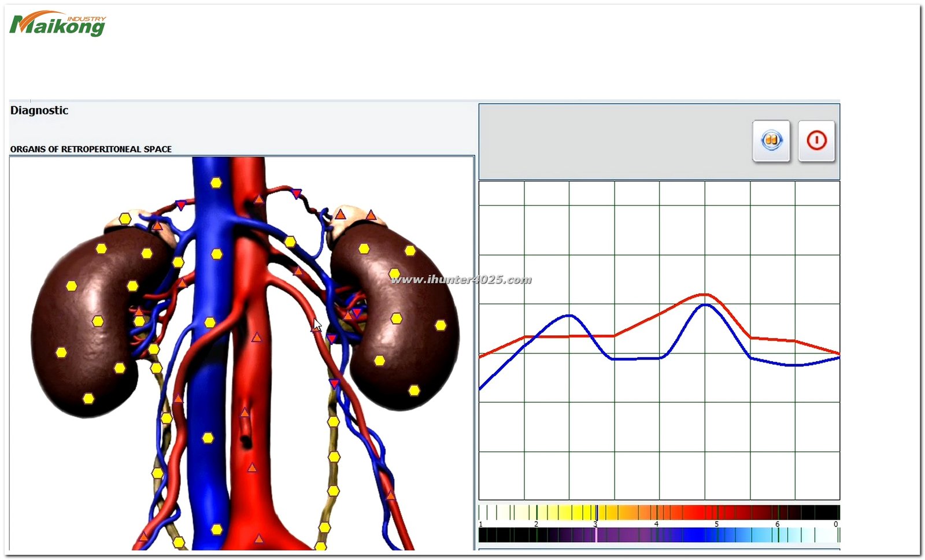Select red inverted triangle on upper-right thin artery
The image size is (925, 560).
[x=297, y=194]
